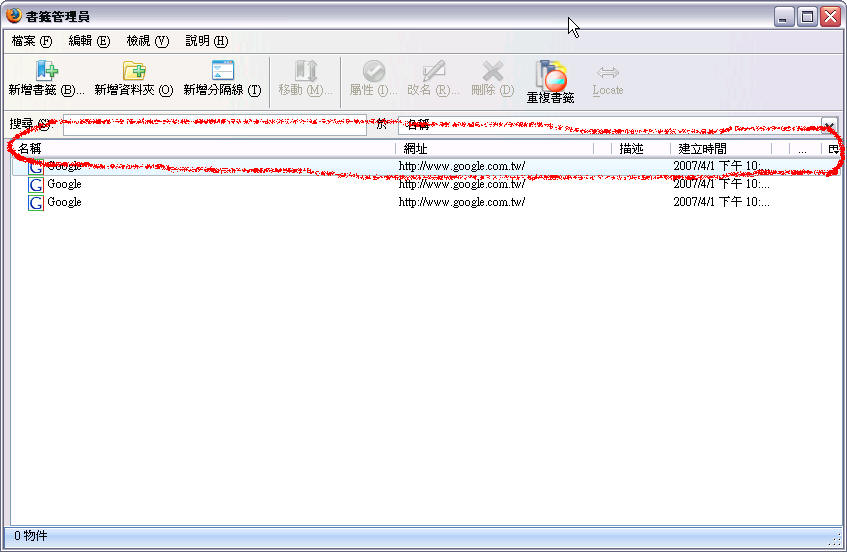847x552 pixels.
Task: Click the second row's creation time 2007/4/1
Action: click(x=721, y=184)
